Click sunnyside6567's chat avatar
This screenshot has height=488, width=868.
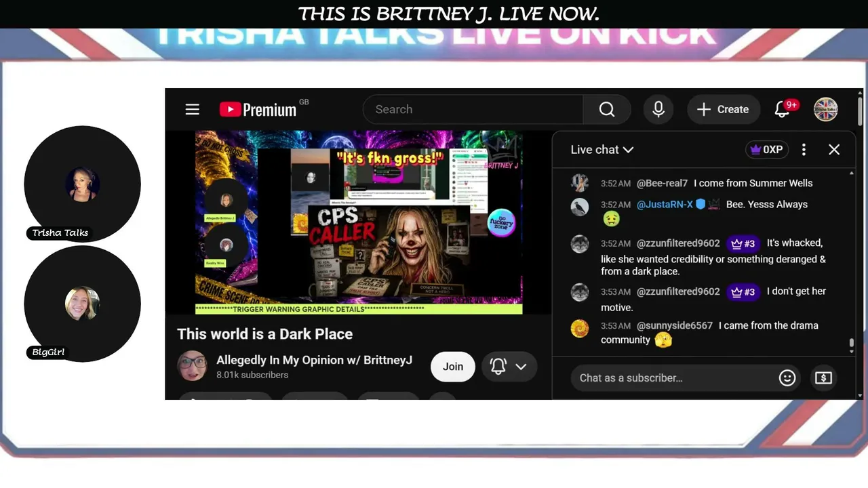[580, 329]
